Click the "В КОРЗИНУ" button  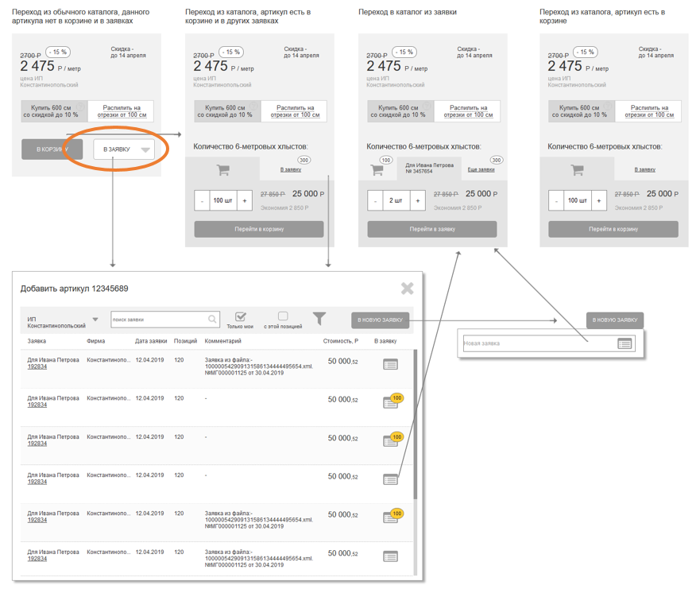pyautogui.click(x=52, y=149)
